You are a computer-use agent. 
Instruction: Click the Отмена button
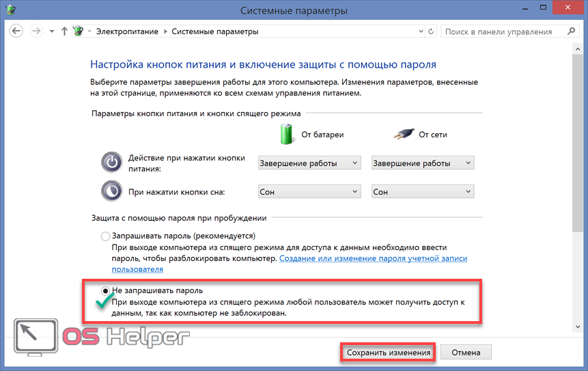click(466, 353)
